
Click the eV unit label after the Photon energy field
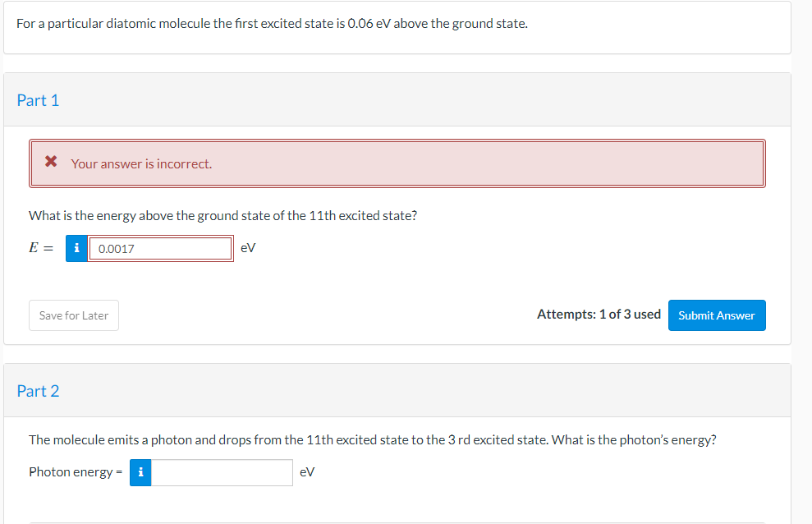307,472
